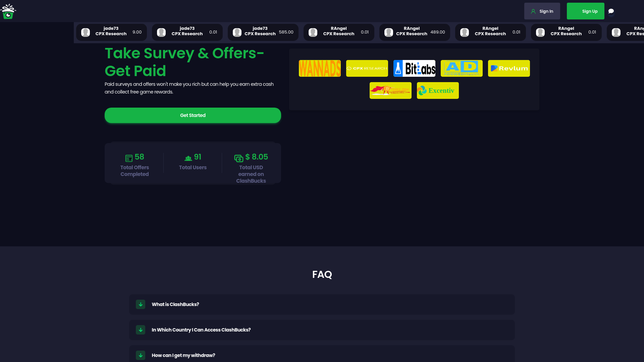
Task: Click the 489.00 payout amount
Action: coord(438,32)
